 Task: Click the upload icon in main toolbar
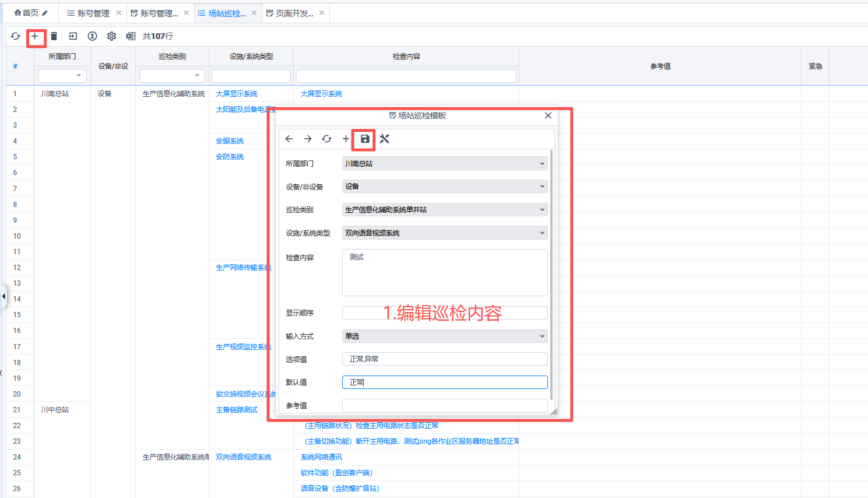(92, 36)
